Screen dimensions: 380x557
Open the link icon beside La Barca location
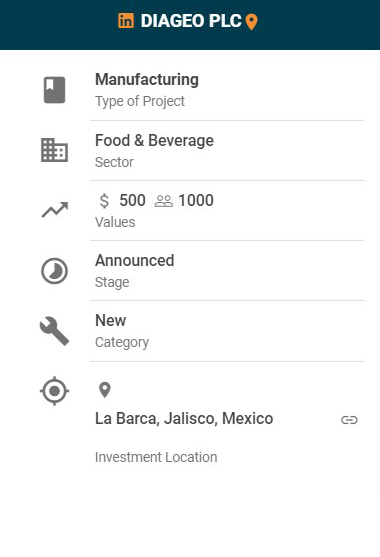(x=349, y=420)
